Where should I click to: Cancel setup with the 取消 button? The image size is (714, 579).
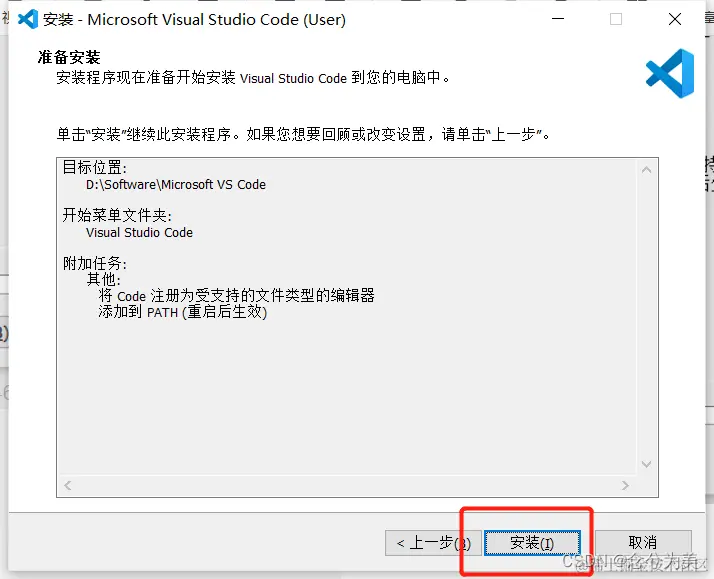(643, 543)
